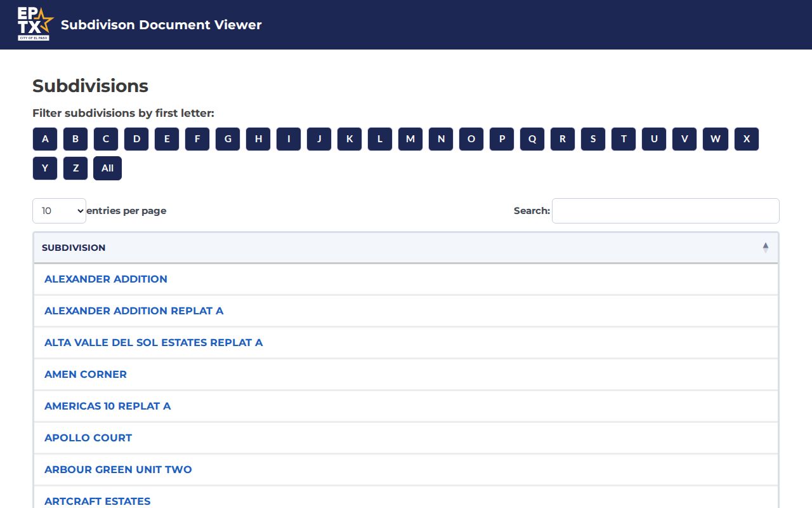Open the ARTCRAFT ESTATES subdivision link
The height and width of the screenshot is (508, 812).
[98, 501]
